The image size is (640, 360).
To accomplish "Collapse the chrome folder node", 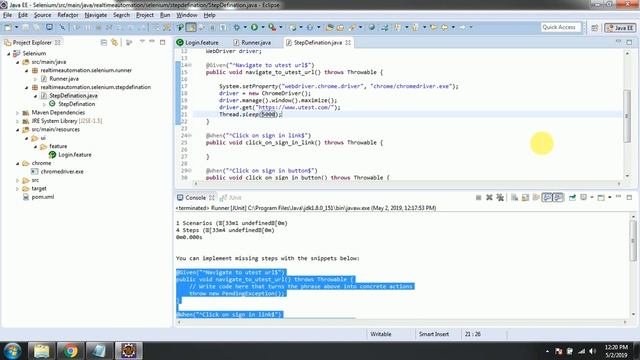I will coord(18,163).
